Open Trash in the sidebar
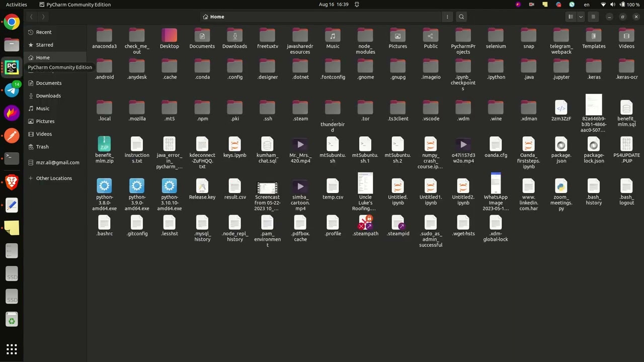 click(x=55, y=147)
